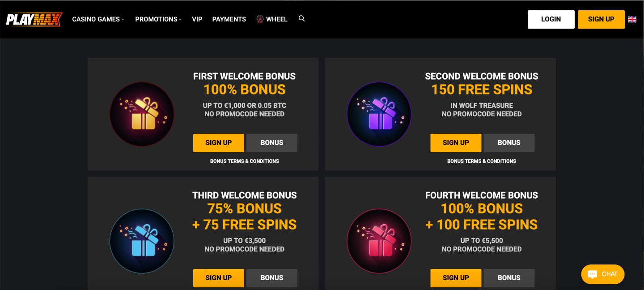644x290 pixels.
Task: Click Bonus button under Fourth Welcome Bonus
Action: click(509, 278)
